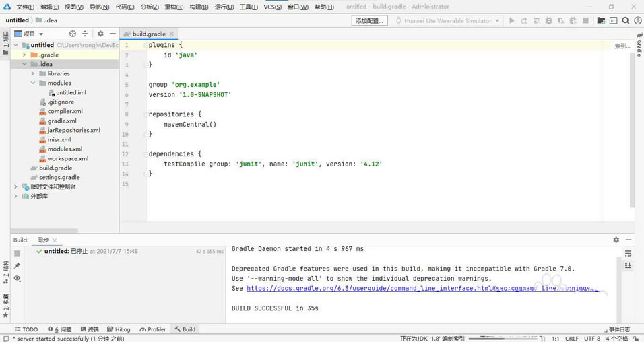This screenshot has height=342, width=644.
Task: Pin the Build tab with pin icon
Action: coord(18,266)
